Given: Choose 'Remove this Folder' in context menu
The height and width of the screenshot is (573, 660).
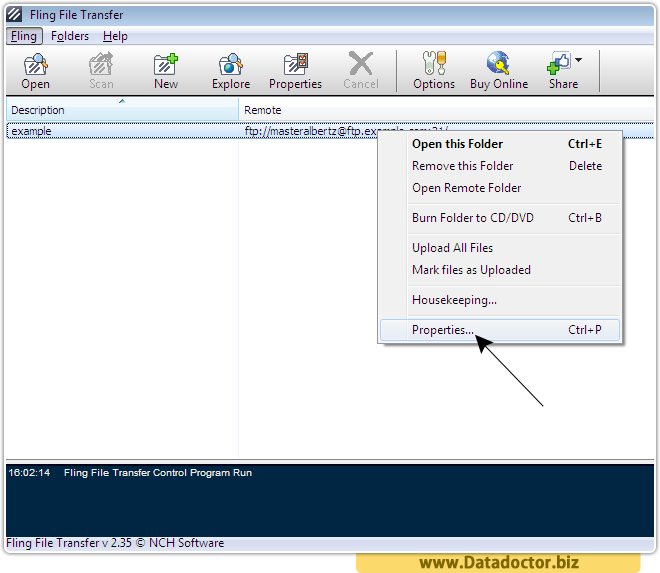Looking at the screenshot, I should tap(500, 166).
